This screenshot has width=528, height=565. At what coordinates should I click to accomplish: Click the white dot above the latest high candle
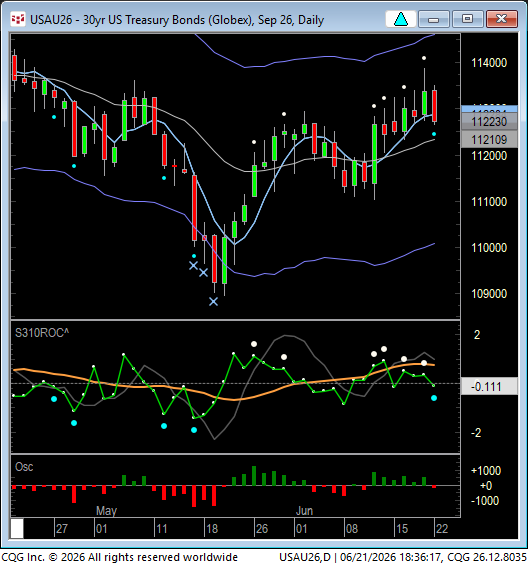[424, 58]
